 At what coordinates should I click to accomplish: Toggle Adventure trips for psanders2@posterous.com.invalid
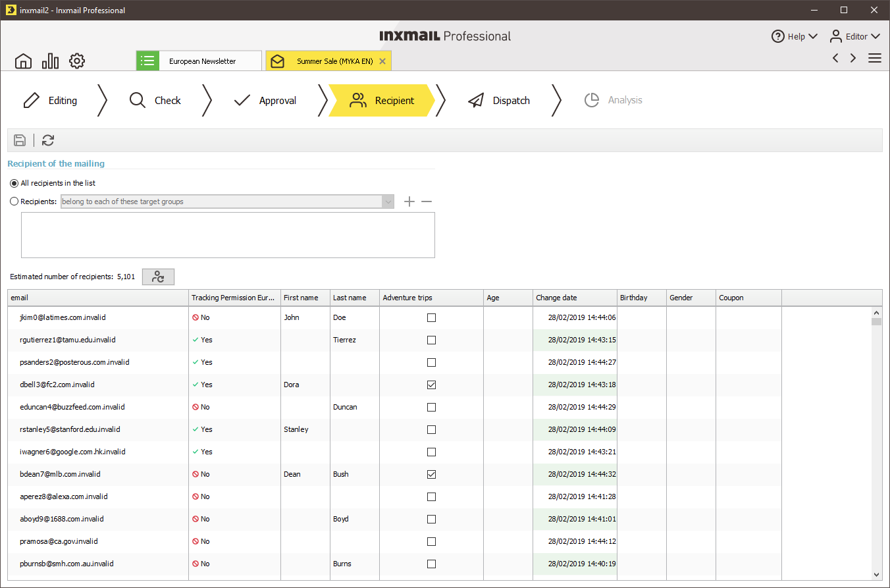pos(432,362)
